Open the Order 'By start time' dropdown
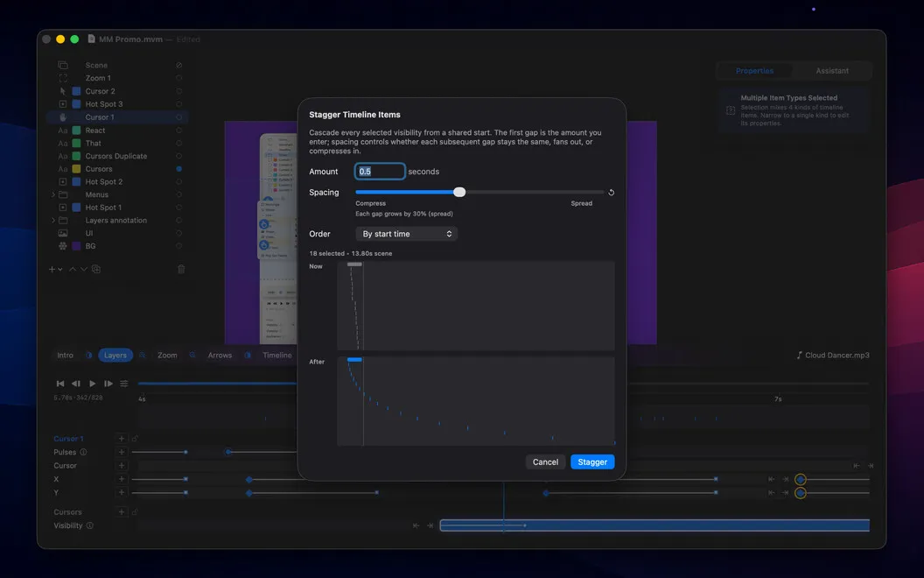This screenshot has width=924, height=578. coord(407,234)
